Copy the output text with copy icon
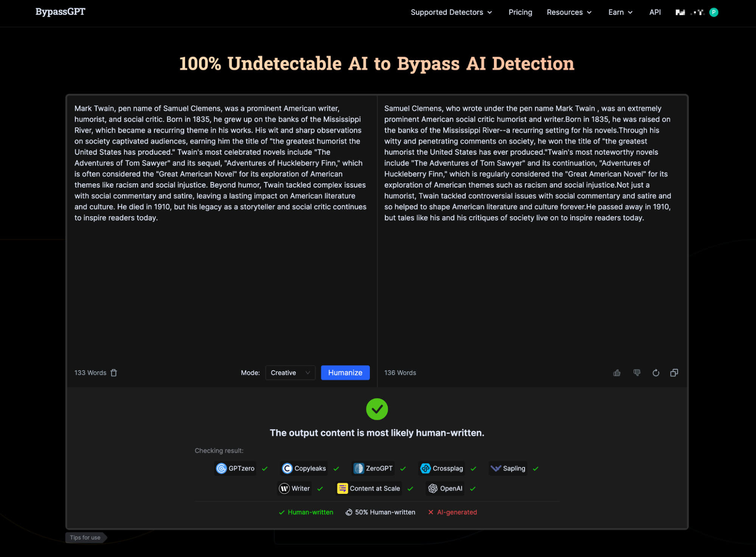Screen dimensions: 756x557 (674, 373)
